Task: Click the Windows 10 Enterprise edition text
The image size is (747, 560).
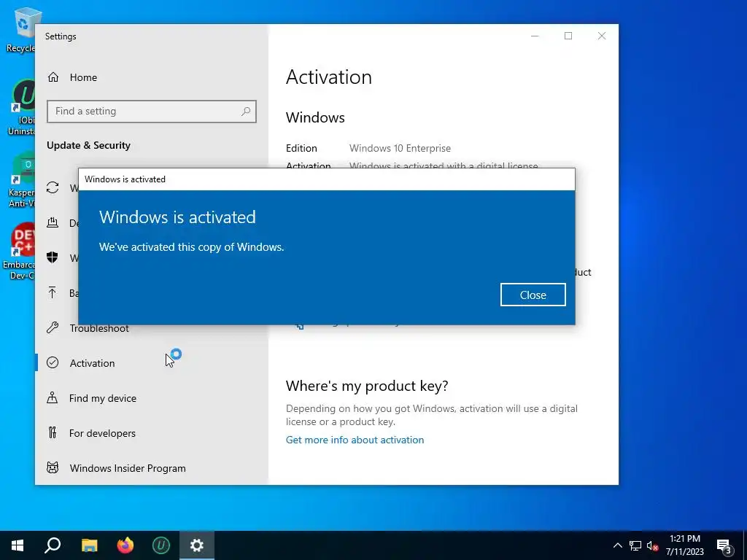Action: click(x=400, y=148)
